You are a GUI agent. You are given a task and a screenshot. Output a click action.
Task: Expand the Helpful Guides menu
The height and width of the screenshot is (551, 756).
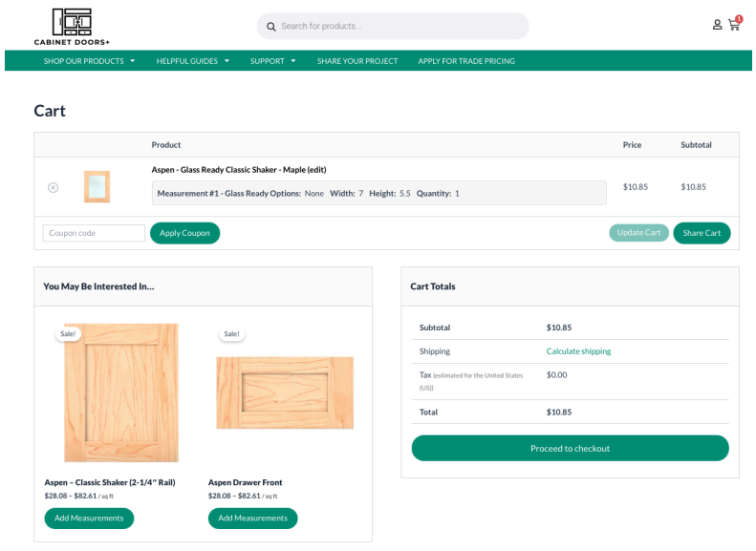pos(192,61)
